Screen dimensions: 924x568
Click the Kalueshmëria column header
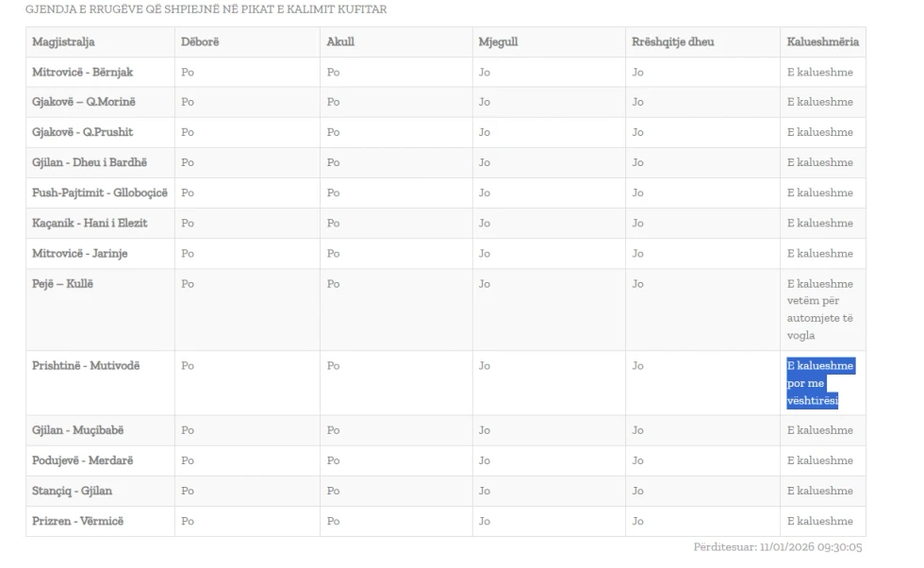tap(822, 42)
